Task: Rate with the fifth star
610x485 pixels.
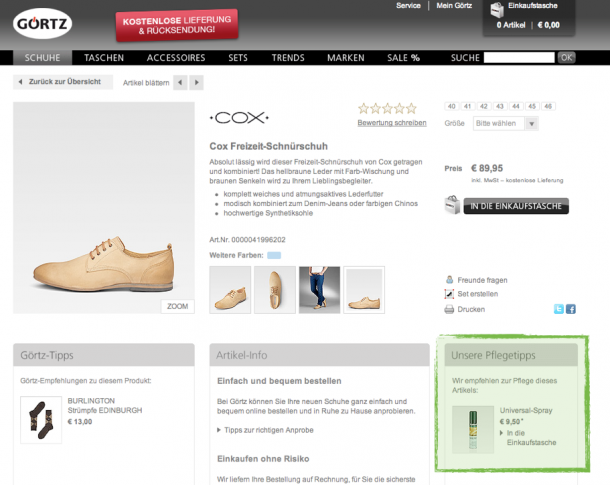Action: click(411, 108)
